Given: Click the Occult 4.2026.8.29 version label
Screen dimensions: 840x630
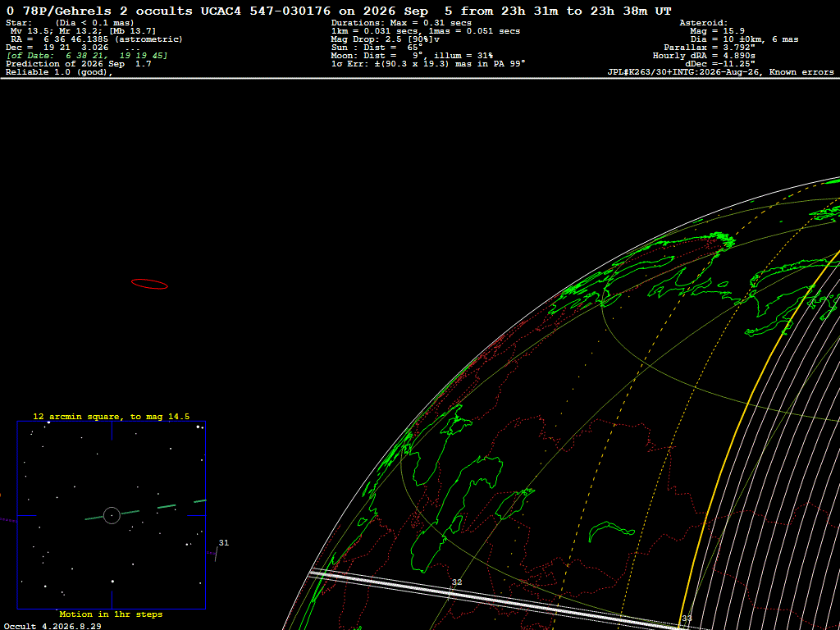Looking at the screenshot, I should pyautogui.click(x=52, y=626).
